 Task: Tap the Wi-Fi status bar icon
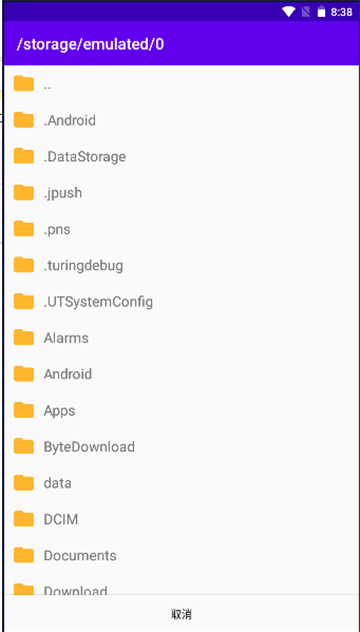(x=288, y=12)
